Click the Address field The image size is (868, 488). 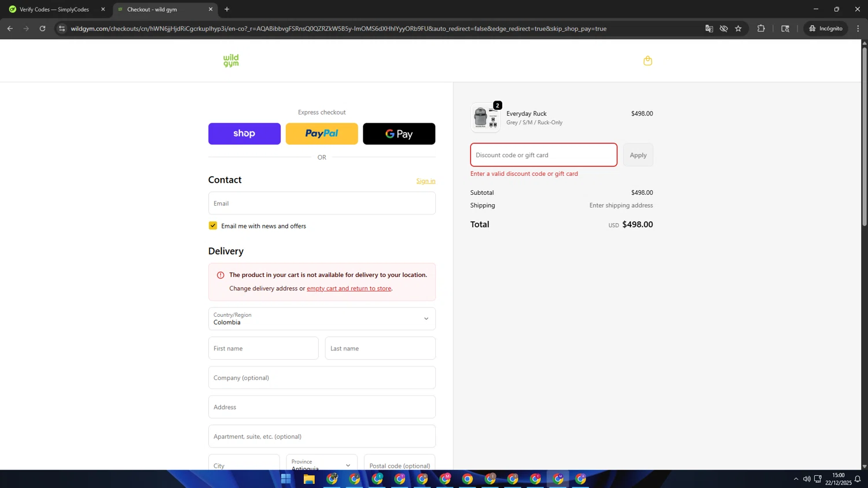322,407
